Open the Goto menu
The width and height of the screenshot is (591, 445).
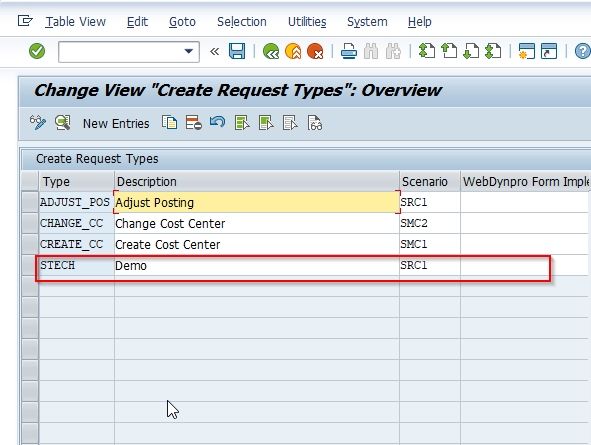point(182,22)
